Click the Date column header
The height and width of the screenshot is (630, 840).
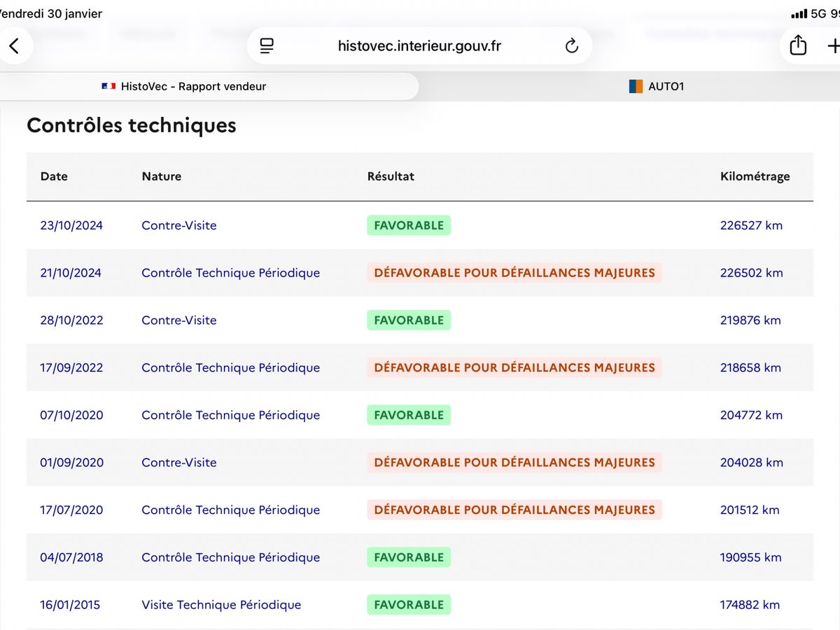(54, 176)
